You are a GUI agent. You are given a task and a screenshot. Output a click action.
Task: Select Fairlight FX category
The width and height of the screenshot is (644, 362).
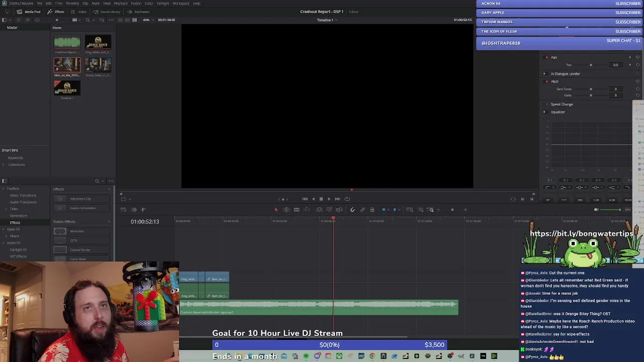(18, 250)
